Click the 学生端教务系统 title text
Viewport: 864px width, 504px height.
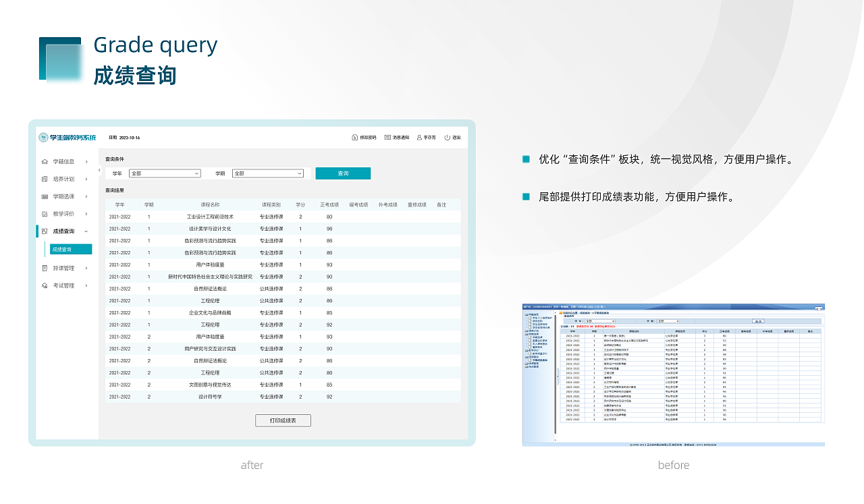73,138
